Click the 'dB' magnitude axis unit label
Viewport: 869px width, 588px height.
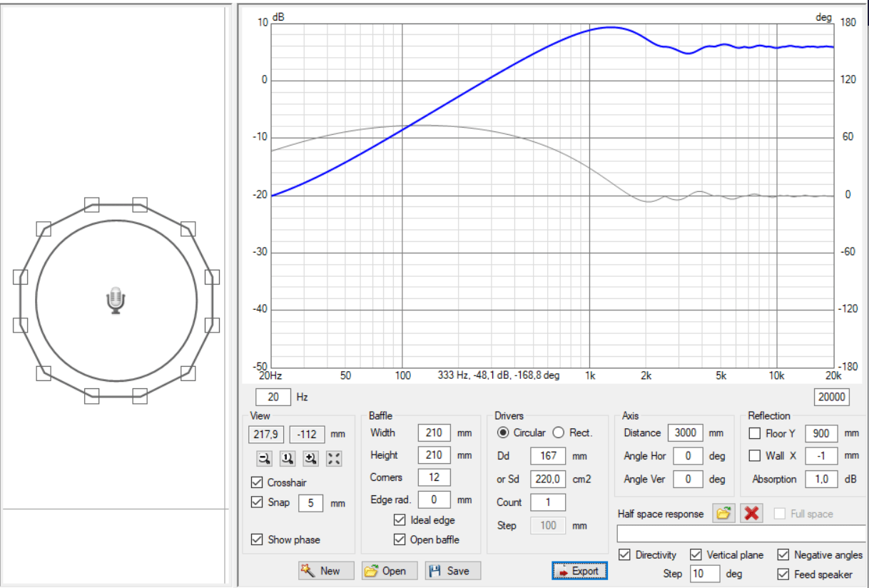[x=278, y=17]
